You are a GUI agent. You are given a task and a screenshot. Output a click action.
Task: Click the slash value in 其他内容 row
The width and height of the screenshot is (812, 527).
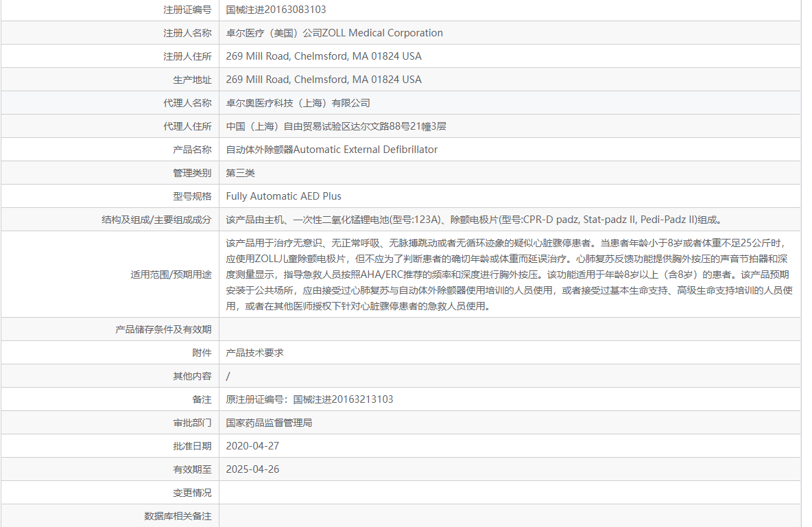click(x=228, y=376)
